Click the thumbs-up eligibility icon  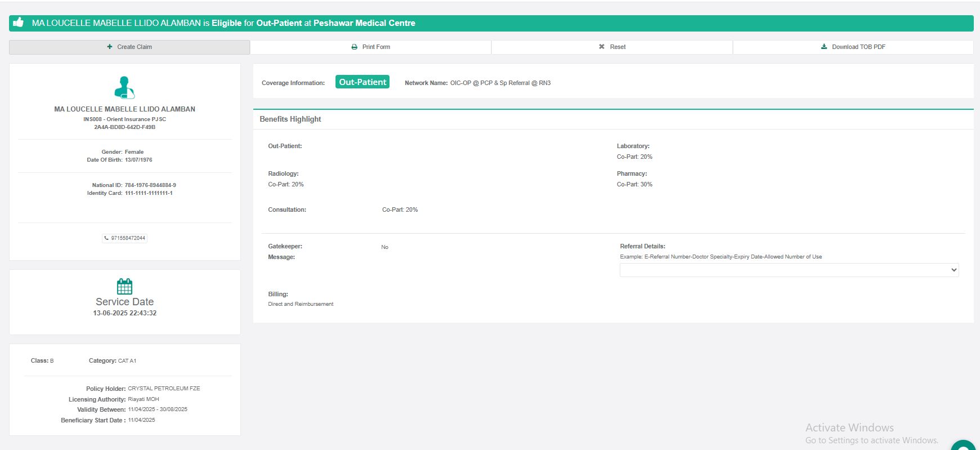coord(19,23)
